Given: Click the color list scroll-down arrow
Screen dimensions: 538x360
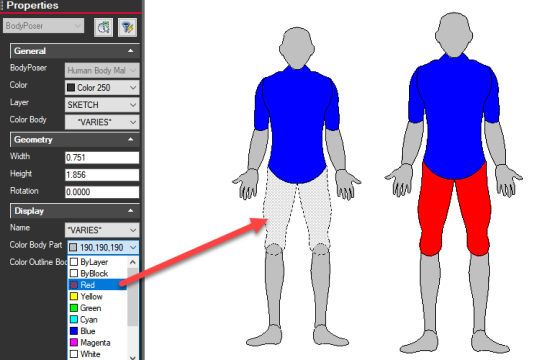Looking at the screenshot, I should tap(133, 357).
